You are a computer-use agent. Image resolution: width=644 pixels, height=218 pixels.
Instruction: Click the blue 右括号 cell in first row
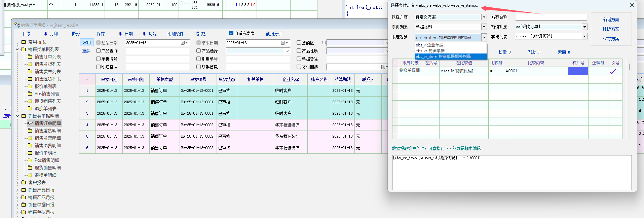pos(578,71)
